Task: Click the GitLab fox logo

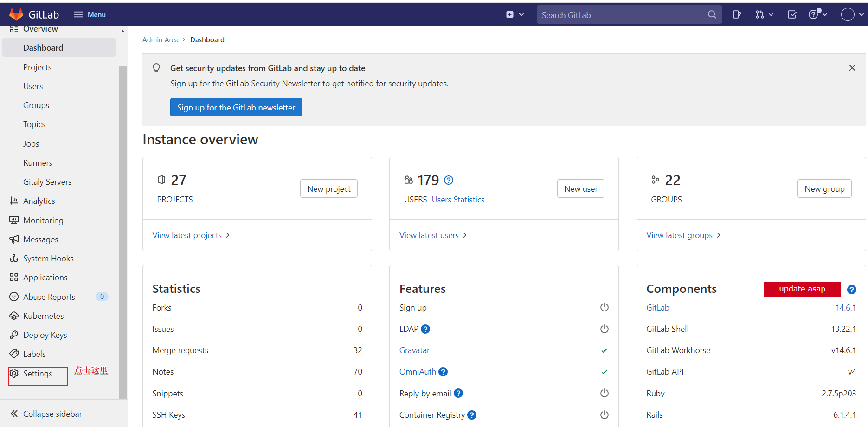Action: (x=16, y=14)
